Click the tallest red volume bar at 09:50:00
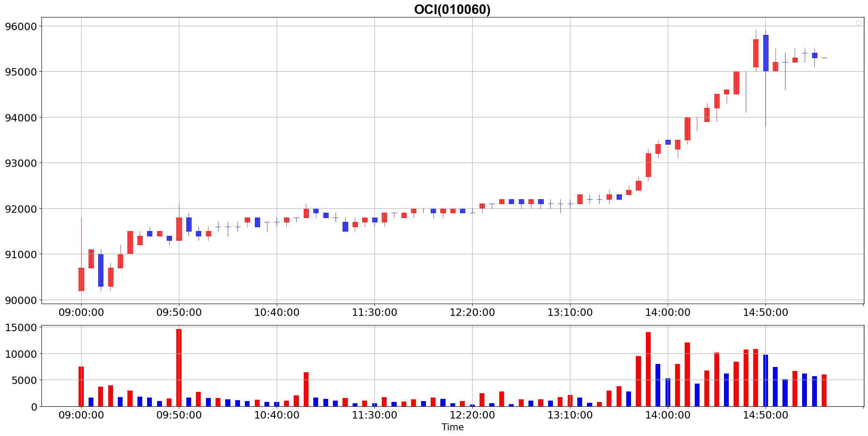Image resolution: width=868 pixels, height=436 pixels. pos(179,367)
